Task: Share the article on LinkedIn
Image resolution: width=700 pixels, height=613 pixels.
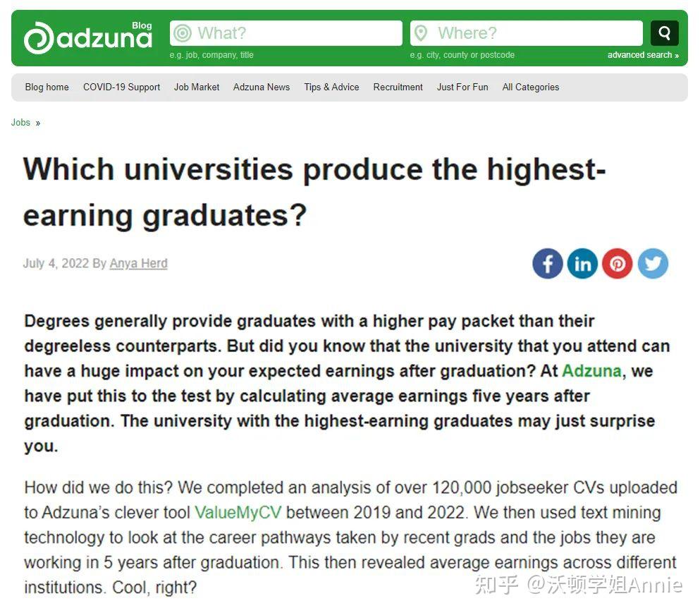Action: pos(582,264)
